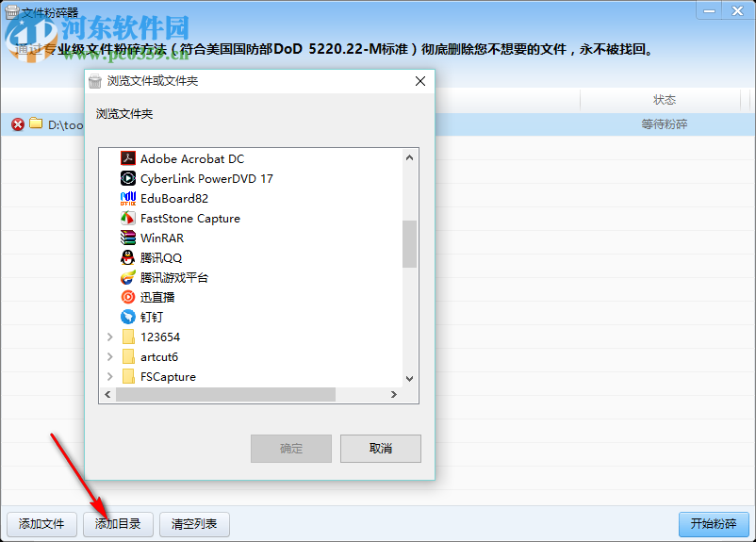Close the 文件粉碎器 main window
Viewport: 756px width, 542px height.
(737, 10)
